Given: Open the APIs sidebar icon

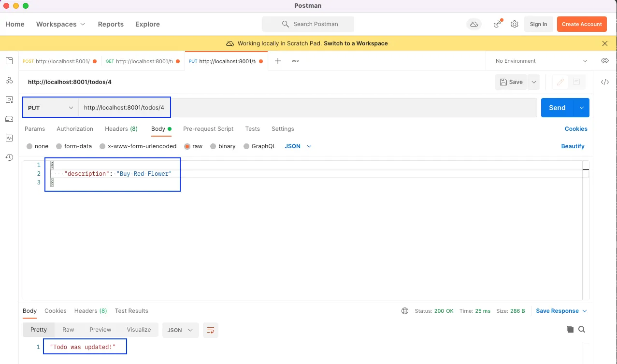Looking at the screenshot, I should pyautogui.click(x=9, y=80).
